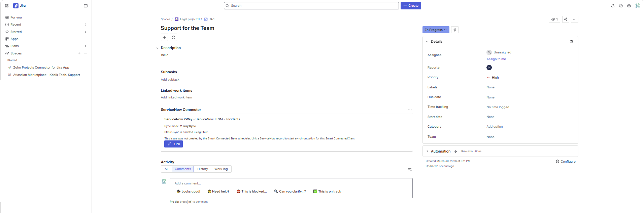644x213 pixels.
Task: Click Add option for Category field
Action: pyautogui.click(x=495, y=127)
